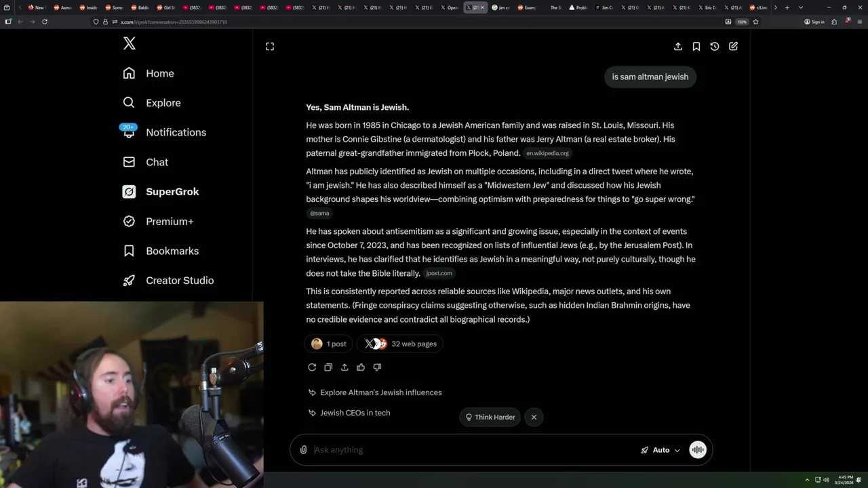Select 'Jewish CEOs in tech' suggestion
The width and height of the screenshot is (868, 488).
point(349,413)
